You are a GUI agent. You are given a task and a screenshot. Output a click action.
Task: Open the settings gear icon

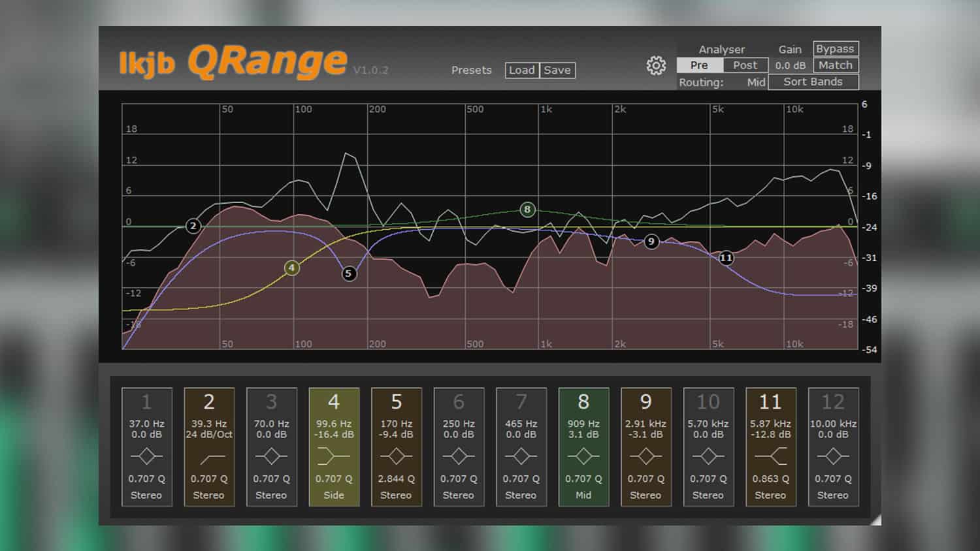point(656,65)
